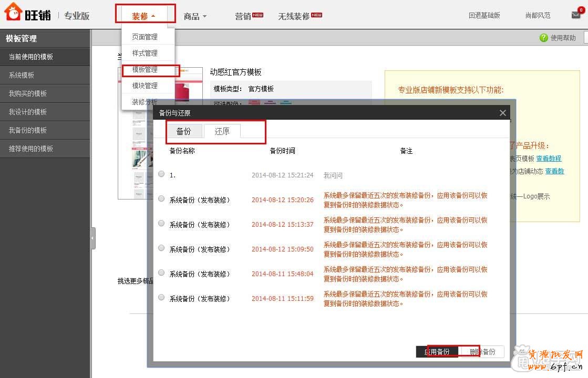Viewport: 588px width, 378px height.
Task: Open the 商品 dropdown menu
Action: click(193, 16)
